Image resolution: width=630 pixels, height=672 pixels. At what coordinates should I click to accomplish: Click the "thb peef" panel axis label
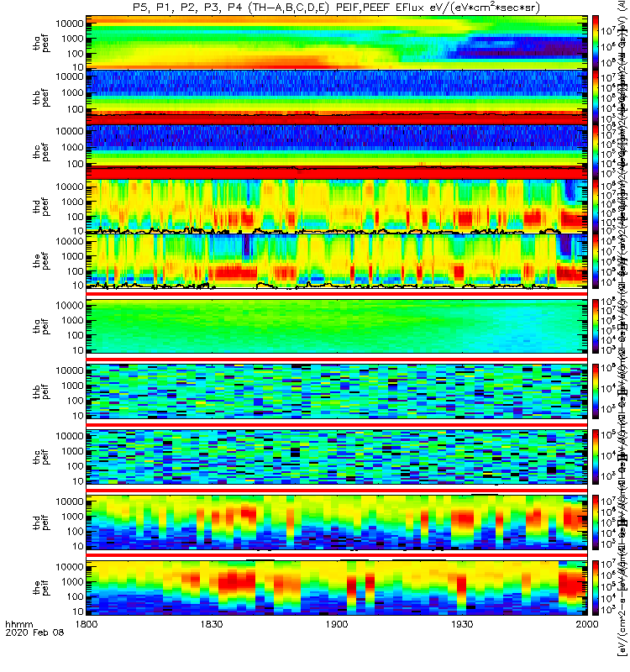click(x=41, y=97)
